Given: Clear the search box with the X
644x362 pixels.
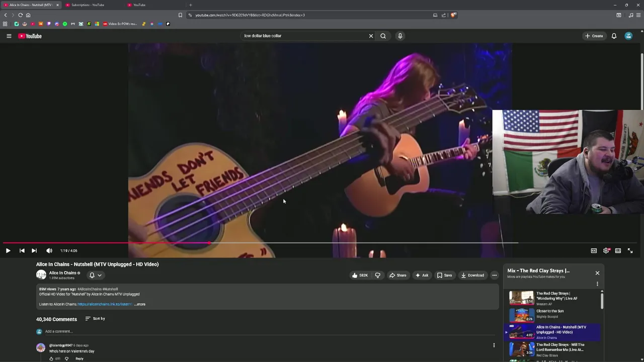Looking at the screenshot, I should (371, 36).
